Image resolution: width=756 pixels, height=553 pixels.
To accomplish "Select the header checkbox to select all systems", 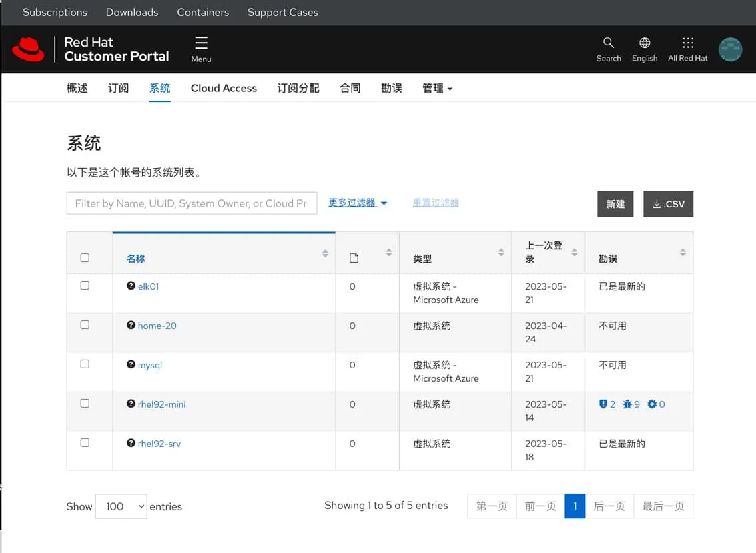I will pos(85,257).
